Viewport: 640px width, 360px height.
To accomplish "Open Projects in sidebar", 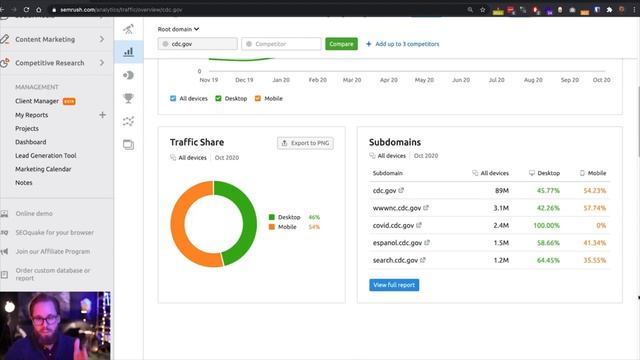I will click(x=27, y=129).
